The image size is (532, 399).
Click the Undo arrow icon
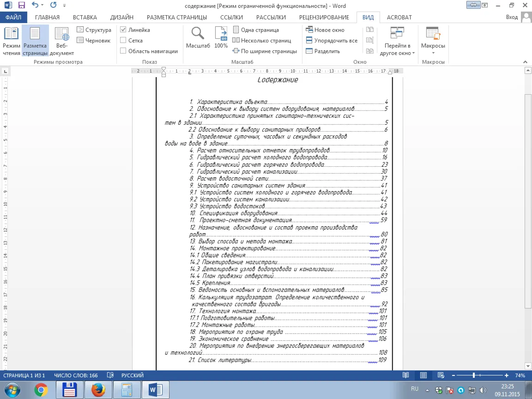pos(35,5)
